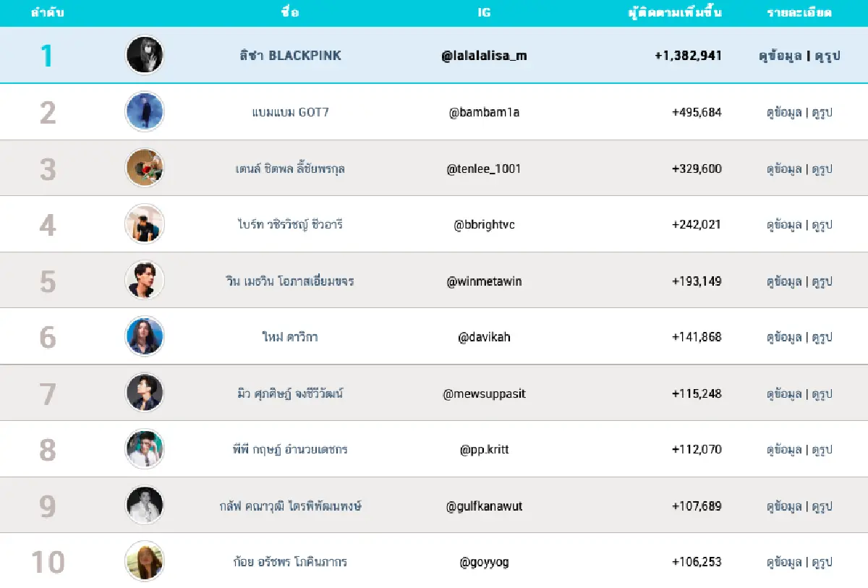Open Ten Lee's profile picture
Viewport: 868px width, 588px height.
pos(145,168)
